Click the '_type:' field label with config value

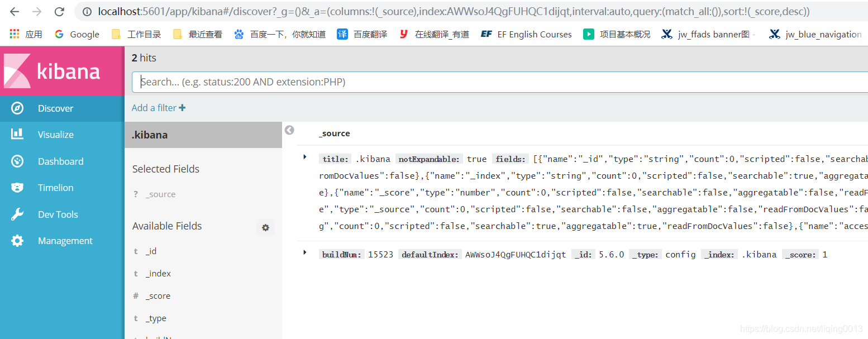[x=645, y=255]
